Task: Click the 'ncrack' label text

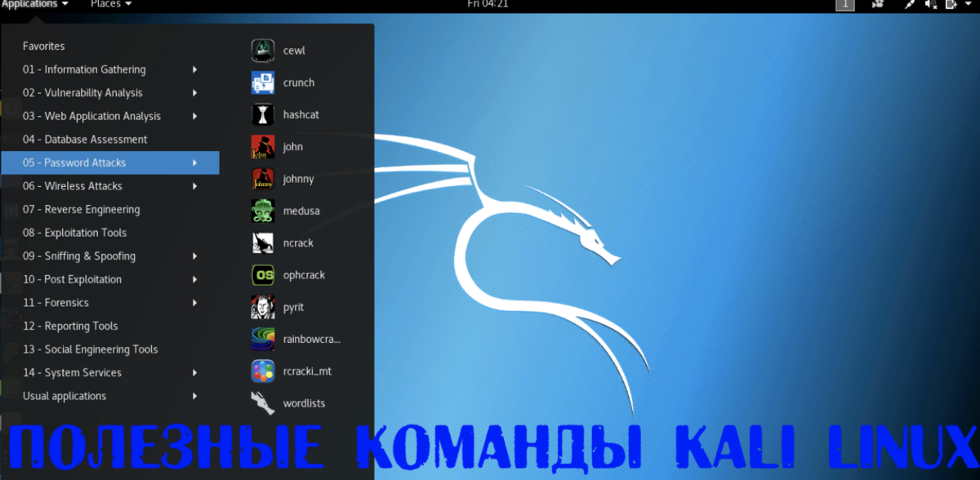Action: (298, 243)
